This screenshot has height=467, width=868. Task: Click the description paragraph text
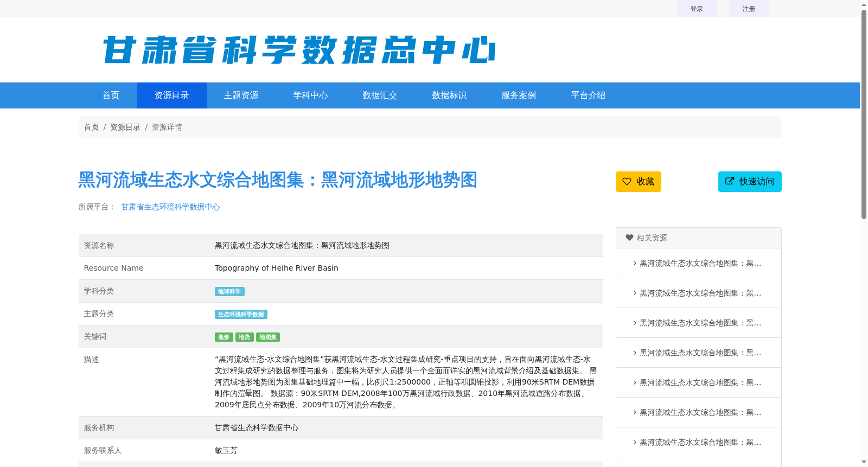(406, 382)
